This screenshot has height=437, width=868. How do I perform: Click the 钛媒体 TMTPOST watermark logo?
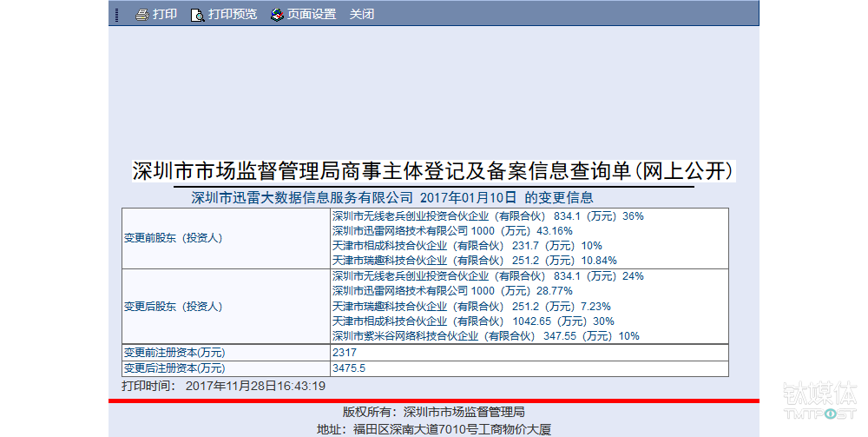(x=820, y=400)
